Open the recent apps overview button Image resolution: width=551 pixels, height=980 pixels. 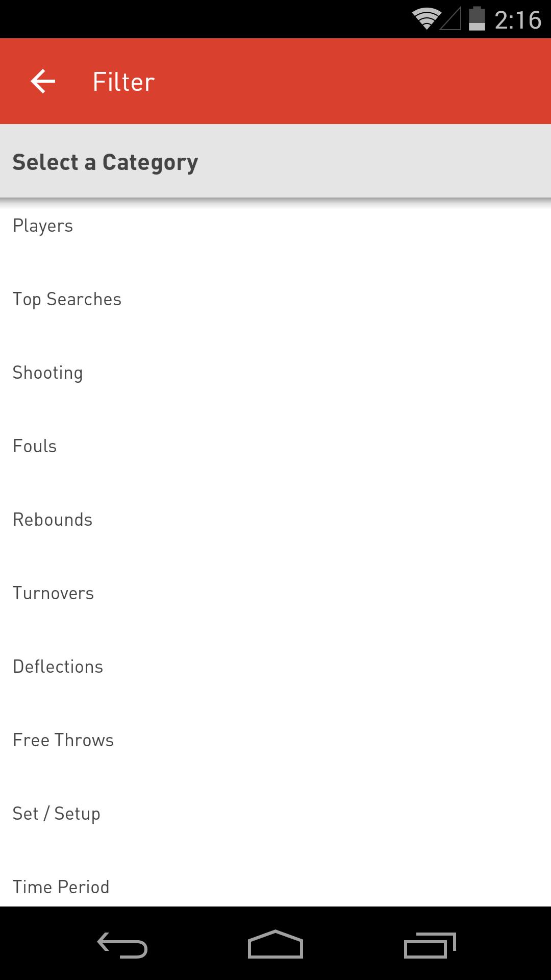tap(430, 944)
